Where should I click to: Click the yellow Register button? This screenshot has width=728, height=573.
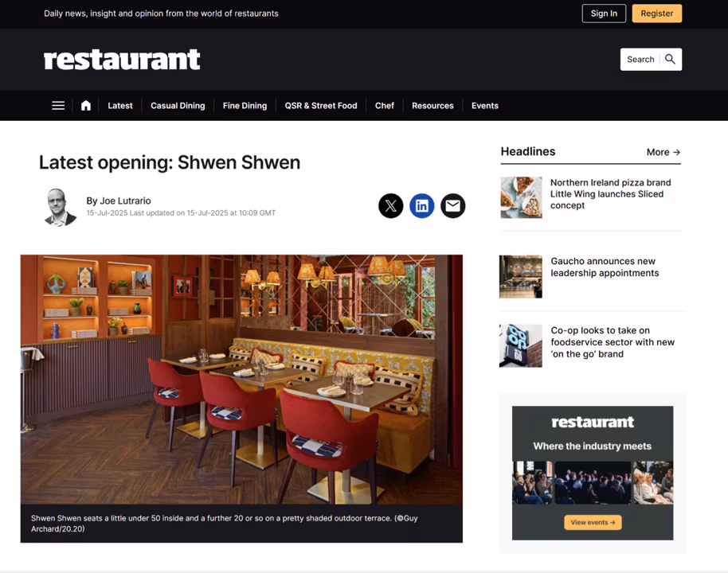click(x=656, y=14)
